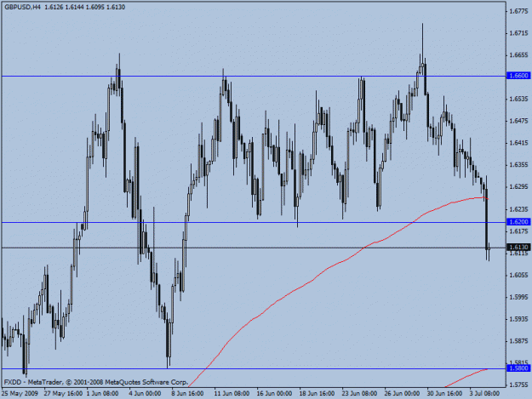Image resolution: width=532 pixels, height=399 pixels.
Task: Click the 11 Jun 08:00 date label
Action: tap(232, 394)
